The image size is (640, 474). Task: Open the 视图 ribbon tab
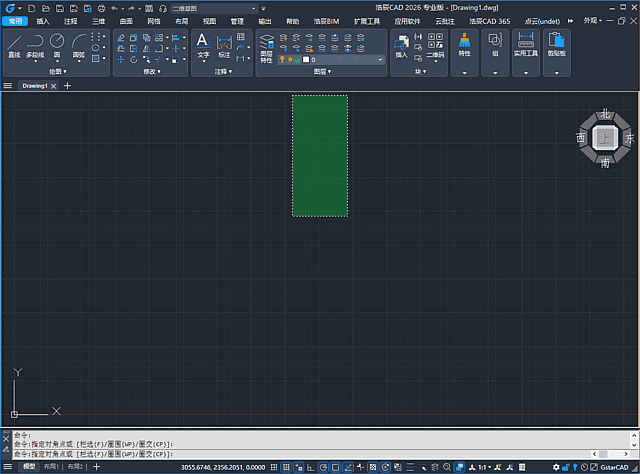click(x=209, y=20)
